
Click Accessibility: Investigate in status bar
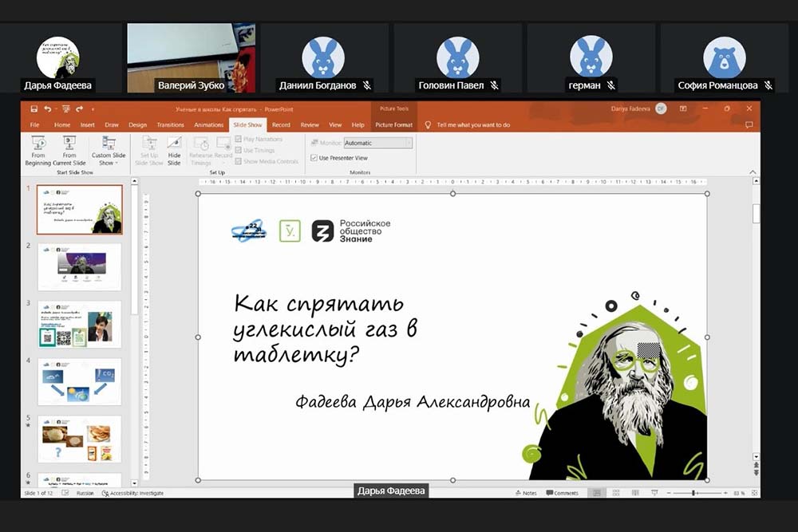click(x=132, y=493)
